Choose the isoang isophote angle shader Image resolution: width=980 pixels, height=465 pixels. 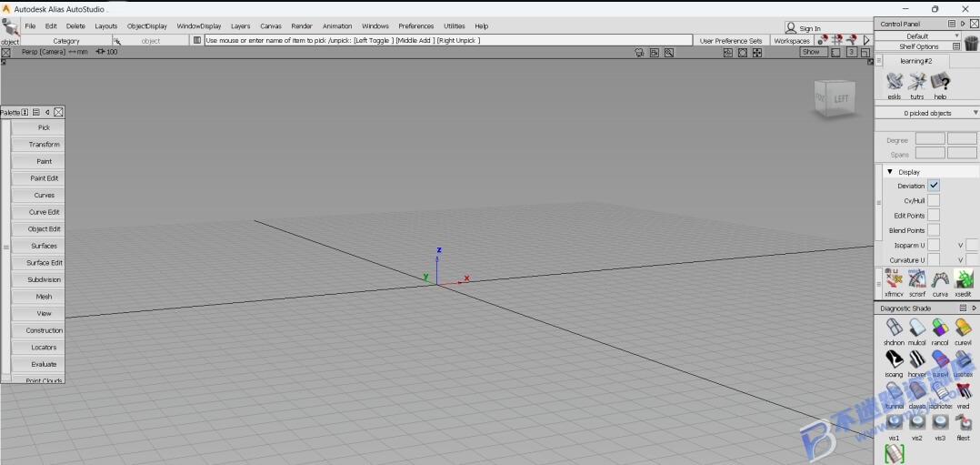click(894, 359)
